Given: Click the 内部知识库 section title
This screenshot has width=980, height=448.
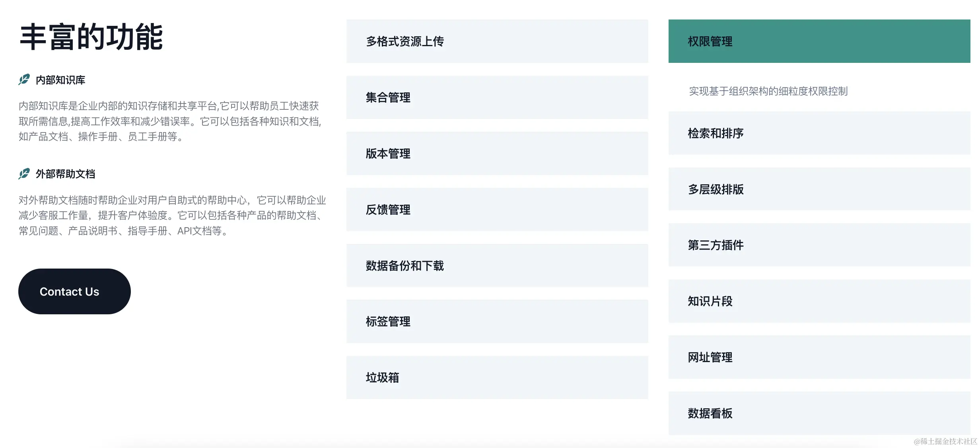Looking at the screenshot, I should click(x=60, y=80).
